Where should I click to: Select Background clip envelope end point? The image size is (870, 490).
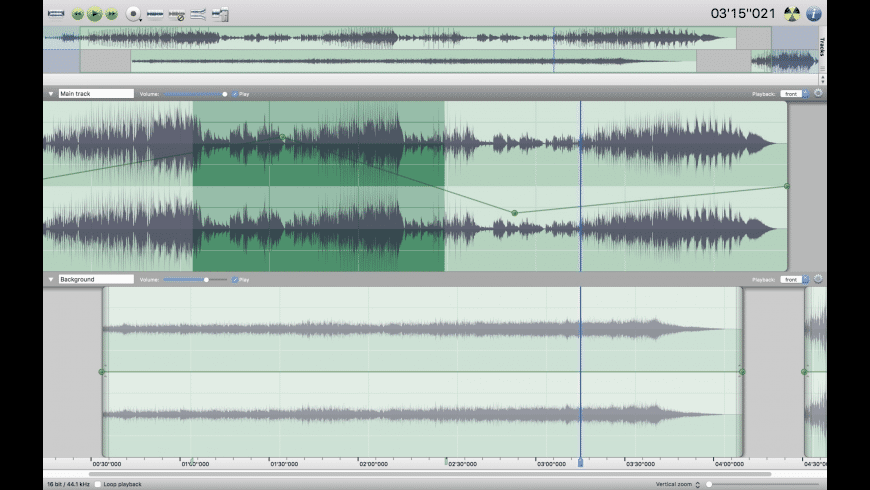[x=742, y=372]
